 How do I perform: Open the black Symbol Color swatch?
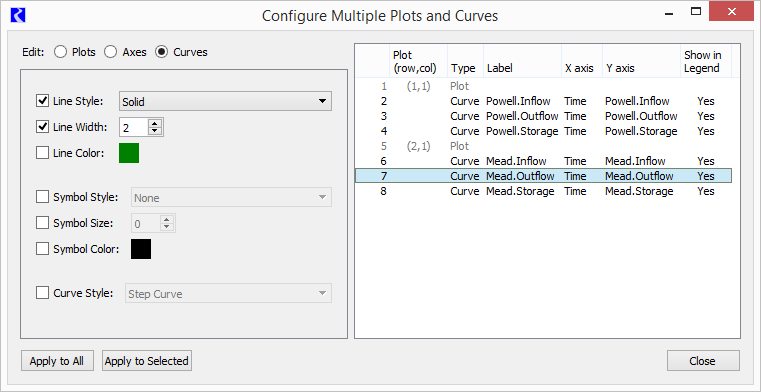click(x=141, y=249)
